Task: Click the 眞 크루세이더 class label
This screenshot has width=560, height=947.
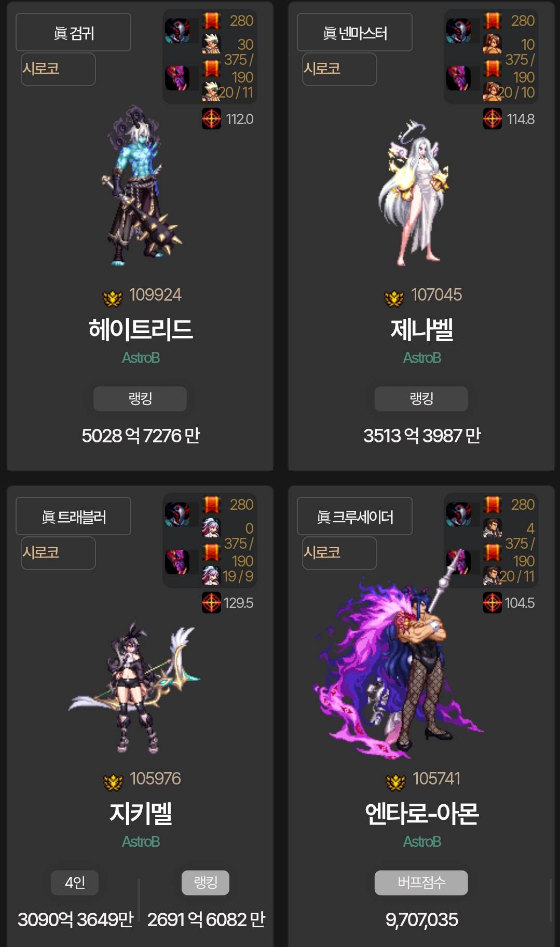Action: (354, 517)
